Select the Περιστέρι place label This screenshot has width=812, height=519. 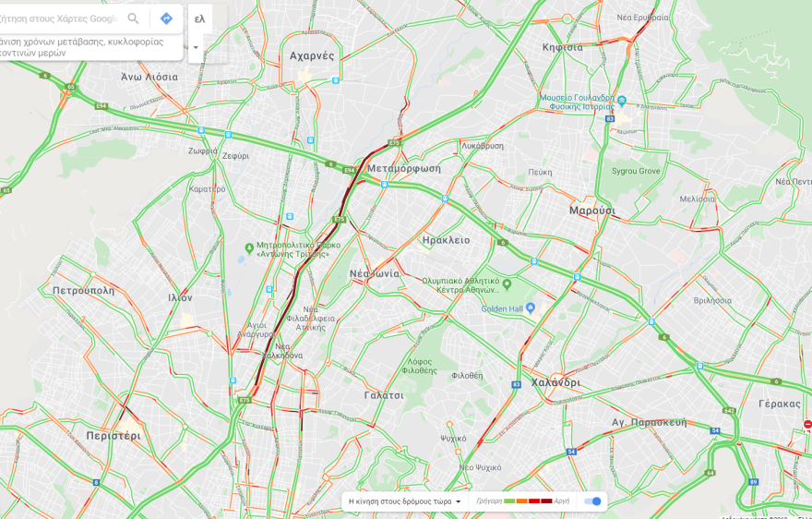(113, 436)
